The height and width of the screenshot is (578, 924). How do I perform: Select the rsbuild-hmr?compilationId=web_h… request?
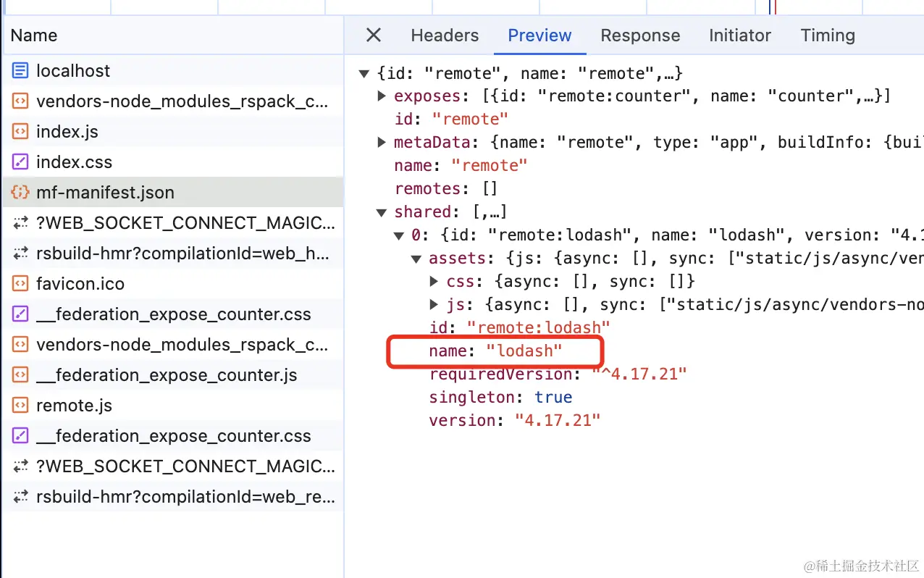(172, 254)
